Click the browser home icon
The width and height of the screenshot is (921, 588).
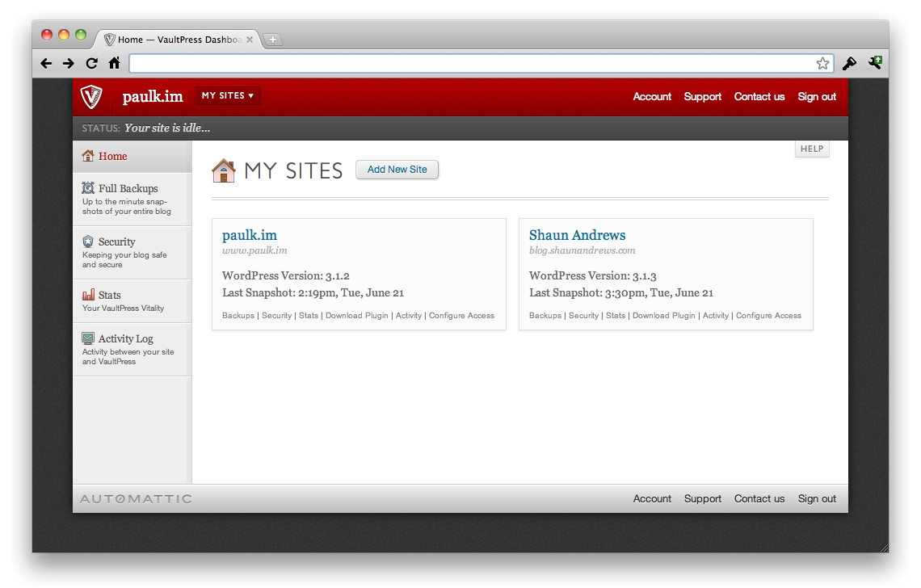(x=115, y=63)
